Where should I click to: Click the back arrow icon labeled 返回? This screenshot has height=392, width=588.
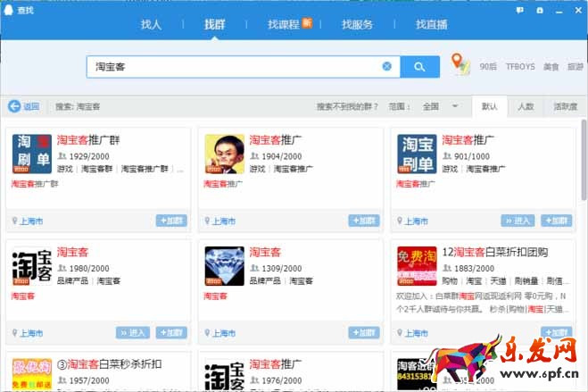[x=14, y=106]
